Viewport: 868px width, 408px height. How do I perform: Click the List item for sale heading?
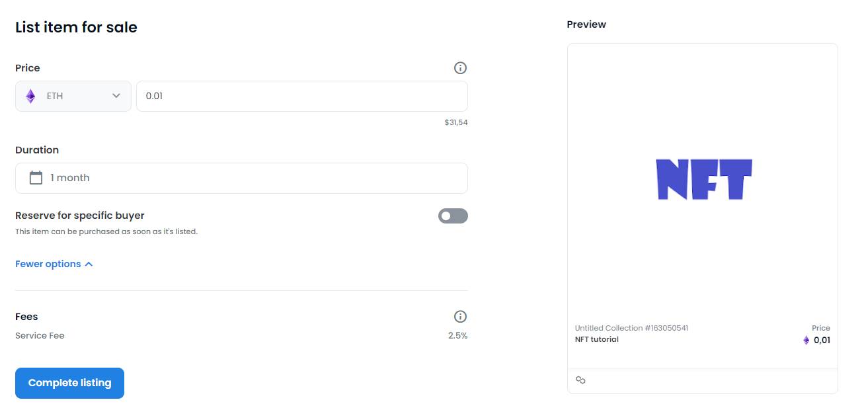(x=76, y=28)
